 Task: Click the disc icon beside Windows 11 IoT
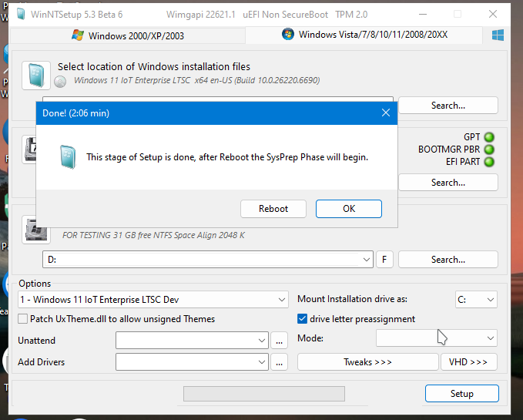pyautogui.click(x=60, y=82)
